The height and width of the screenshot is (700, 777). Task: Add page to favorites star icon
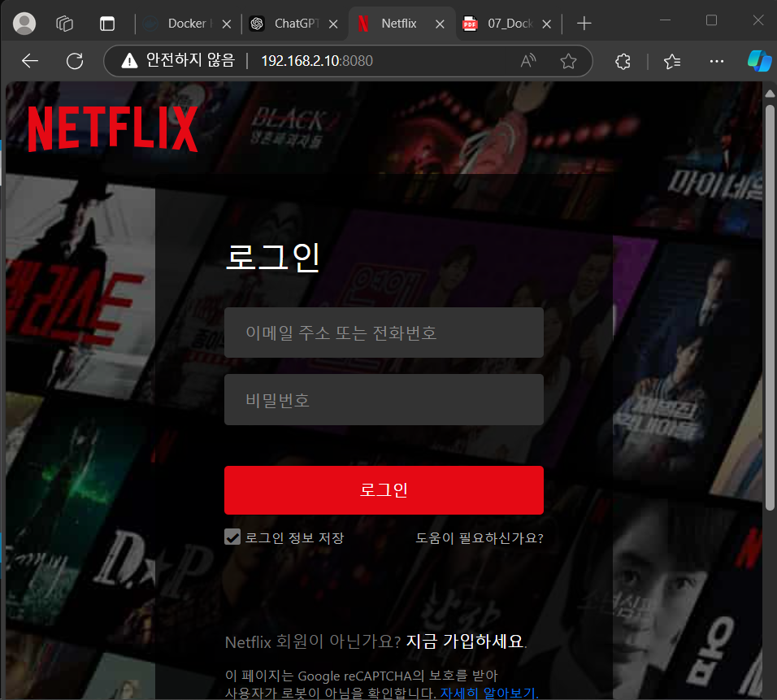[x=568, y=61]
